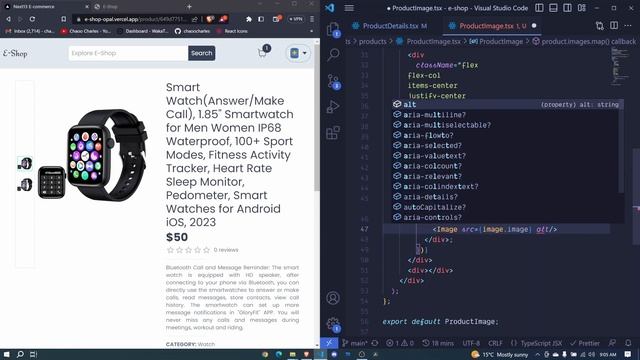Open a new browser tab

click(189, 7)
